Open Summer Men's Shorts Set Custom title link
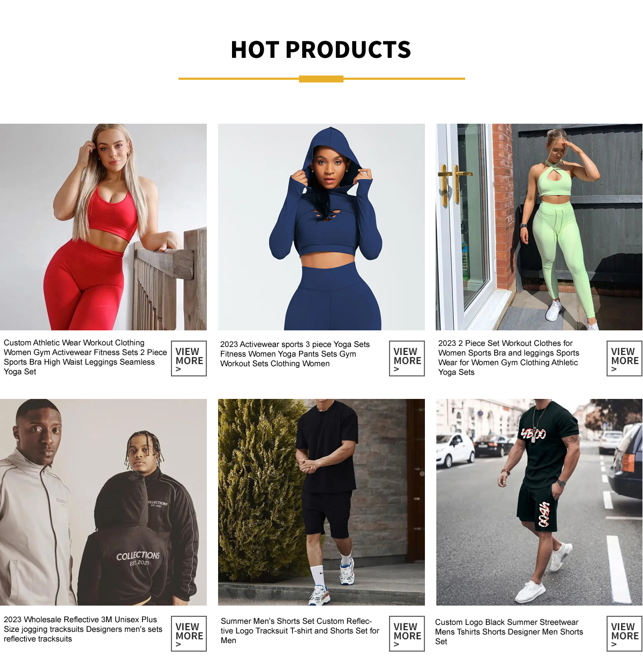This screenshot has width=643, height=672. tap(300, 631)
